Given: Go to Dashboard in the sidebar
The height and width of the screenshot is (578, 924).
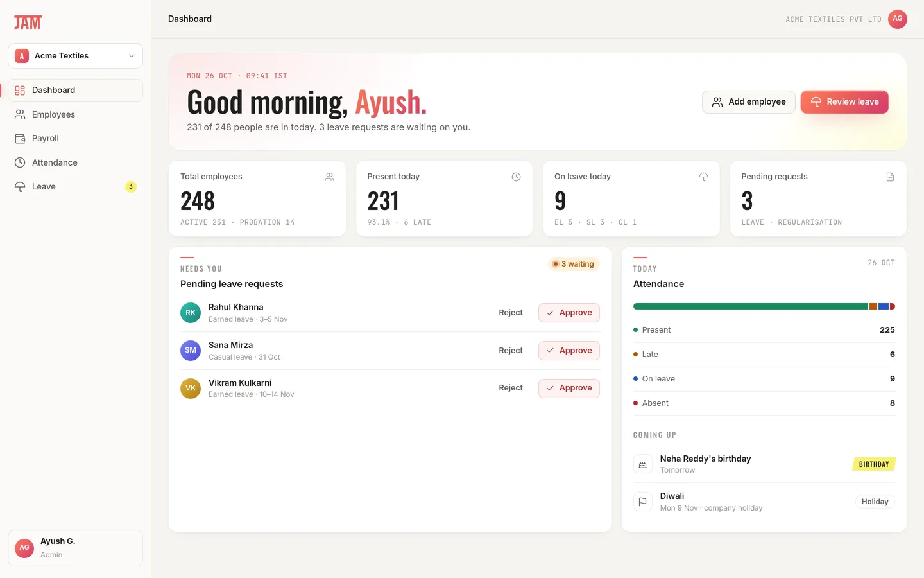Looking at the screenshot, I should coord(75,91).
